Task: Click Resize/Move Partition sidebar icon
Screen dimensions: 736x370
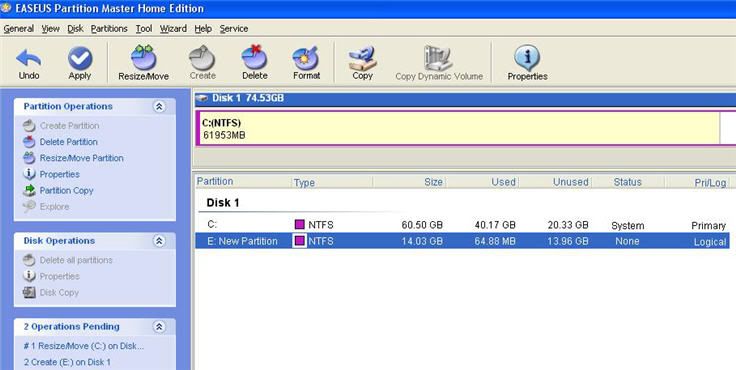Action: 29,158
